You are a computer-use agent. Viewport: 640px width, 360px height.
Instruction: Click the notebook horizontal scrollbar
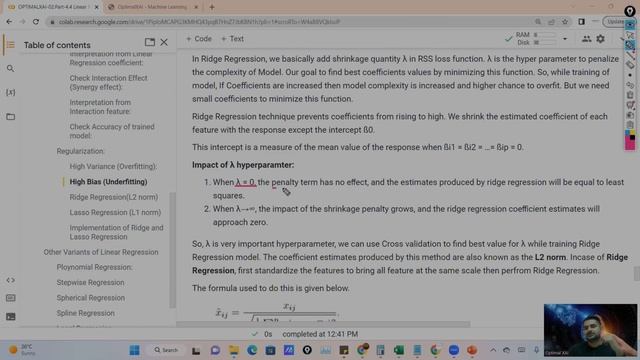(323, 324)
